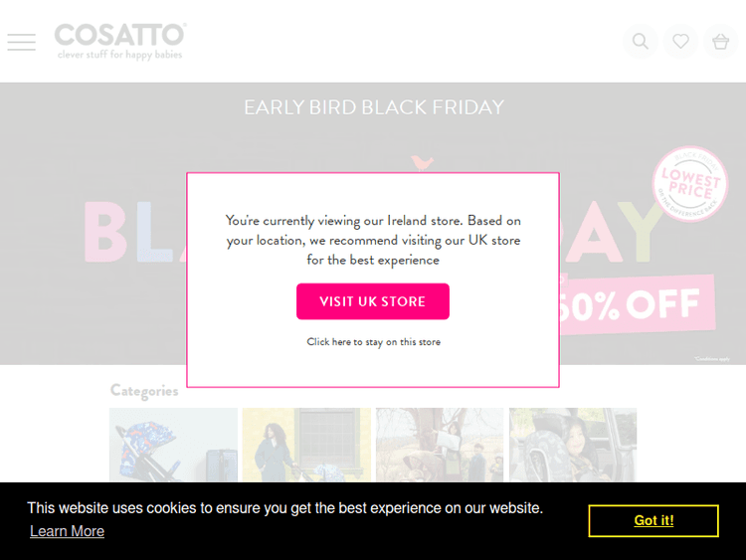The width and height of the screenshot is (746, 560).
Task: Click here to stay on this store
Action: click(373, 342)
